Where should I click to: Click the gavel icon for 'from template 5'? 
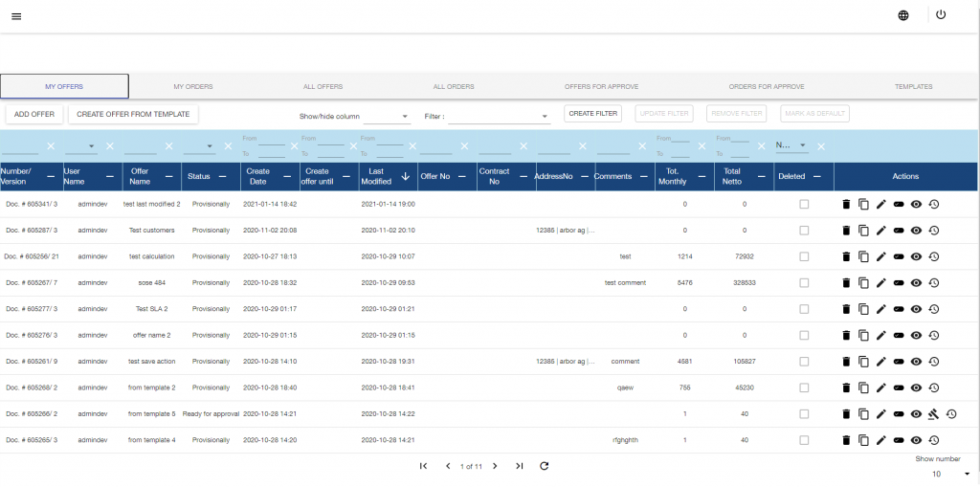[x=933, y=414]
